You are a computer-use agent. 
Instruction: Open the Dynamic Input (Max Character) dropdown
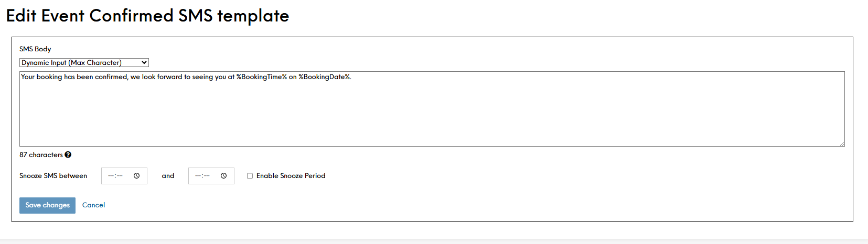pos(84,63)
